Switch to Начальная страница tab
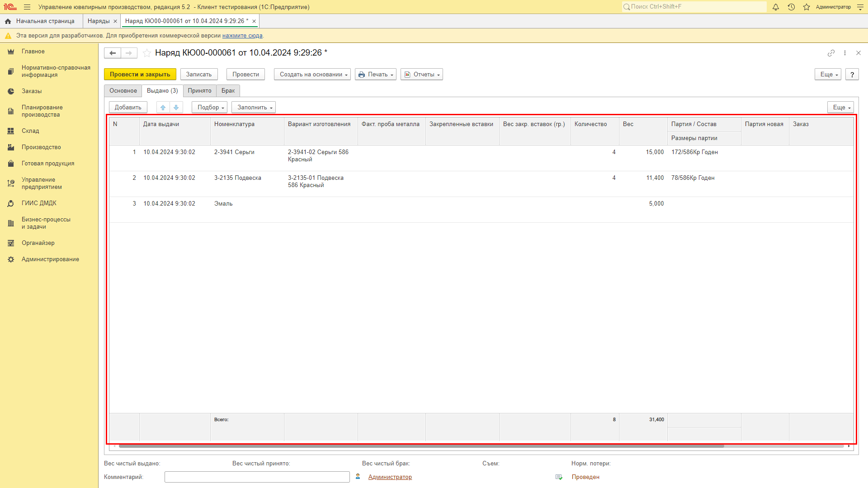Image resolution: width=868 pixels, height=488 pixels. point(42,21)
